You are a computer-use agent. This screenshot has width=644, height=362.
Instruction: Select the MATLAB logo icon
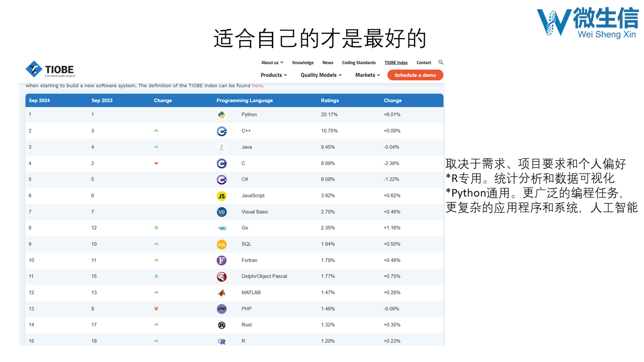pyautogui.click(x=221, y=293)
